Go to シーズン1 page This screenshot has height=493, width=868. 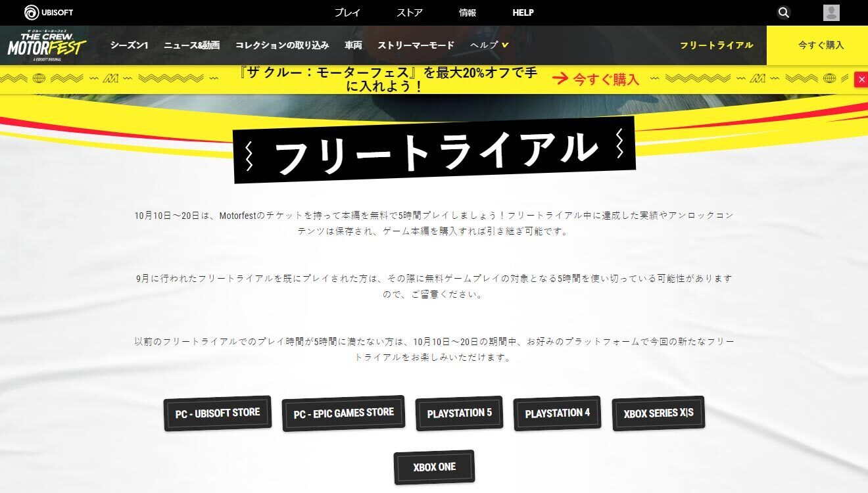[x=129, y=45]
